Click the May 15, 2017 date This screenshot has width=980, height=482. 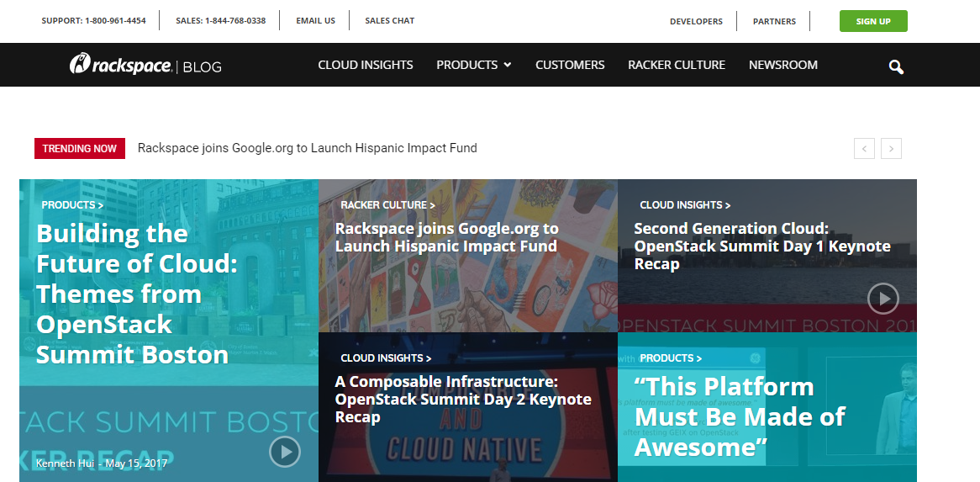[x=136, y=463]
